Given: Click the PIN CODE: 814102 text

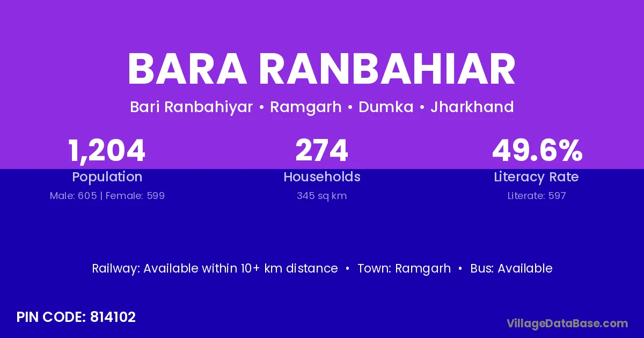Looking at the screenshot, I should click(x=76, y=317).
